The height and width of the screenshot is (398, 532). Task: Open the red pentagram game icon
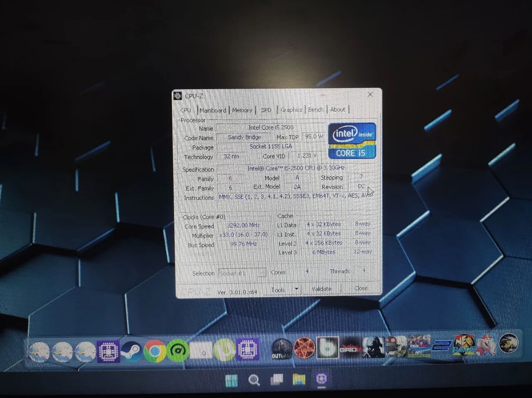[x=305, y=348]
